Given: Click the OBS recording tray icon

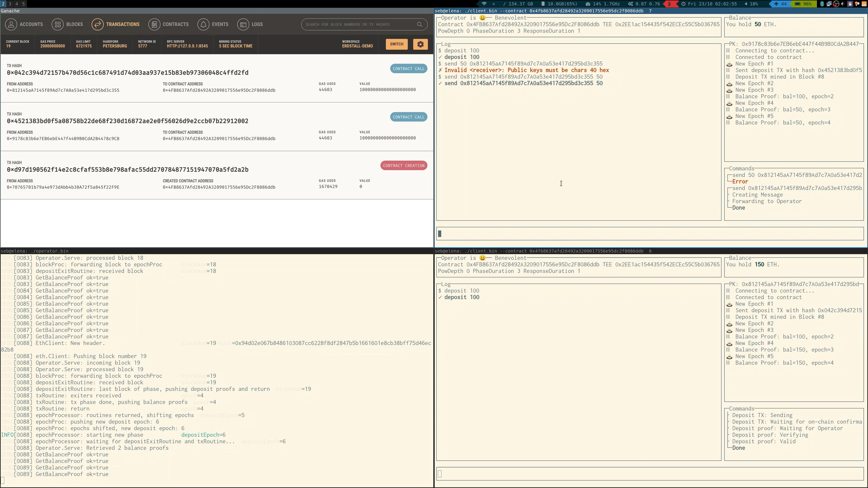Looking at the screenshot, I should click(836, 4).
